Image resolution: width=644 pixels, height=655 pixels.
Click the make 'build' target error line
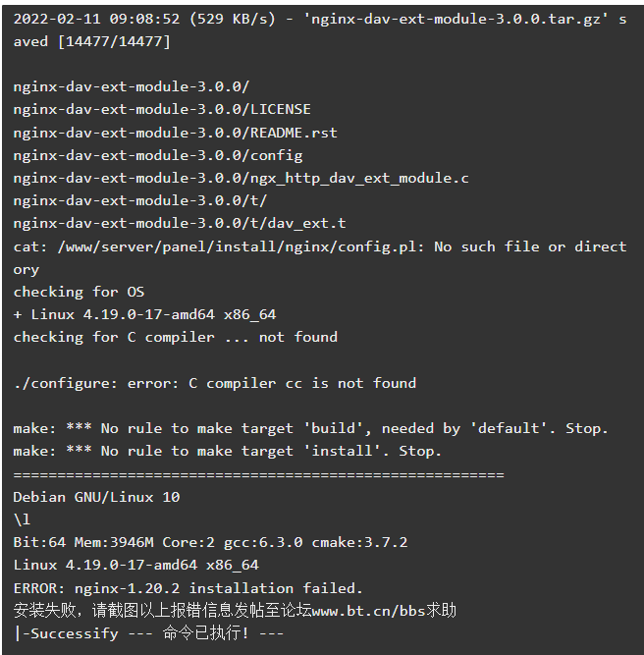(311, 428)
